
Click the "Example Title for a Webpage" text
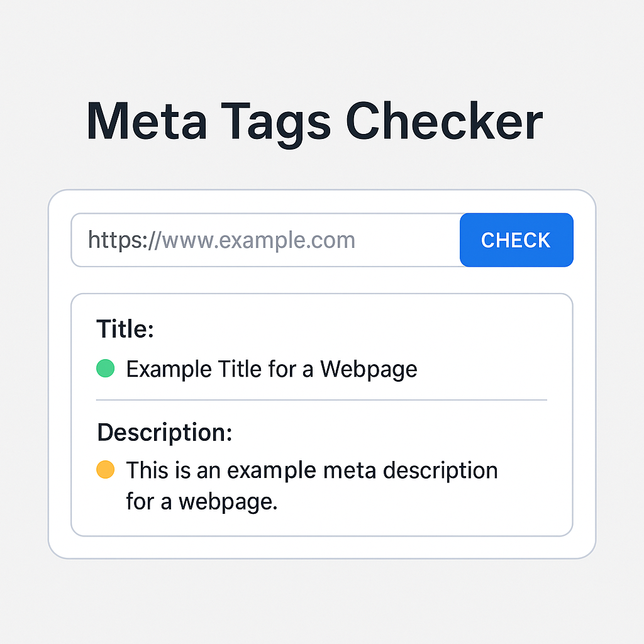coord(272,369)
